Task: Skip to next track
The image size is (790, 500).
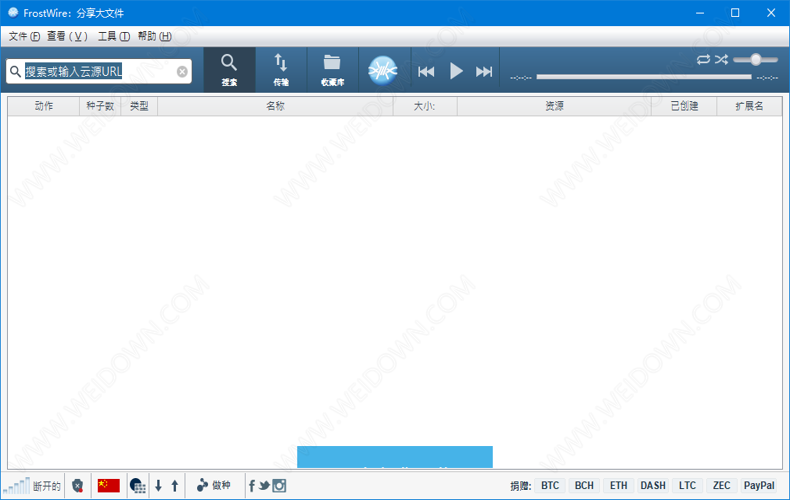Action: click(x=484, y=71)
